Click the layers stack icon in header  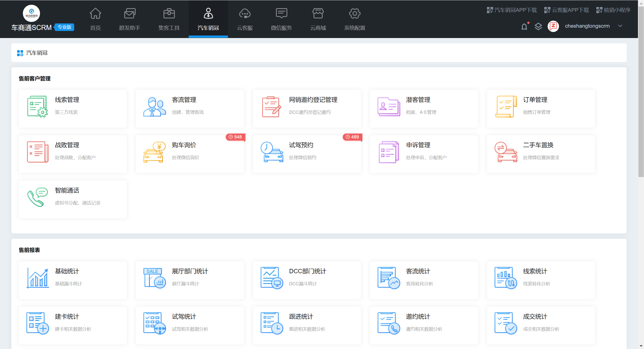[x=538, y=26]
